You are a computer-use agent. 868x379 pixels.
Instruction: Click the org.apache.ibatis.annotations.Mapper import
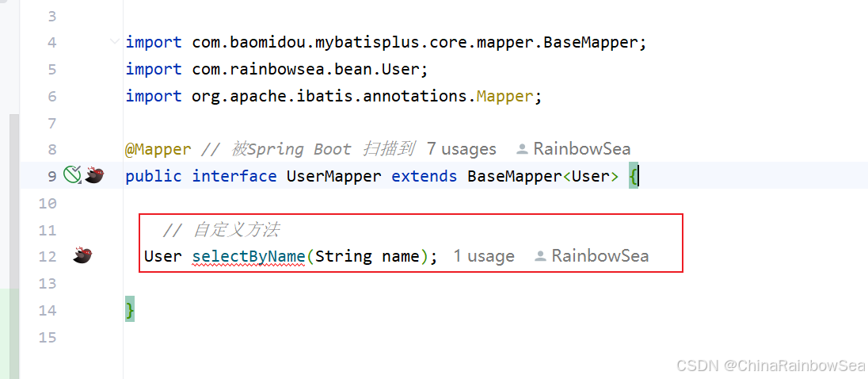tap(333, 97)
